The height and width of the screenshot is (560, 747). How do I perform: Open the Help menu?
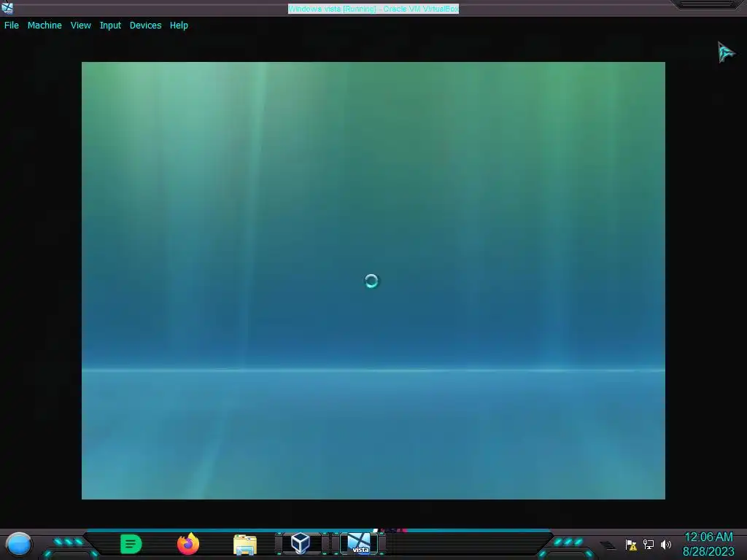coord(179,26)
